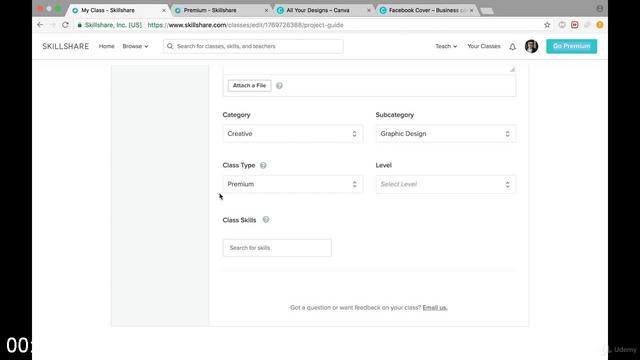Viewport: 640px width, 360px height.
Task: Click the help icon next to Attach a File
Action: 279,86
